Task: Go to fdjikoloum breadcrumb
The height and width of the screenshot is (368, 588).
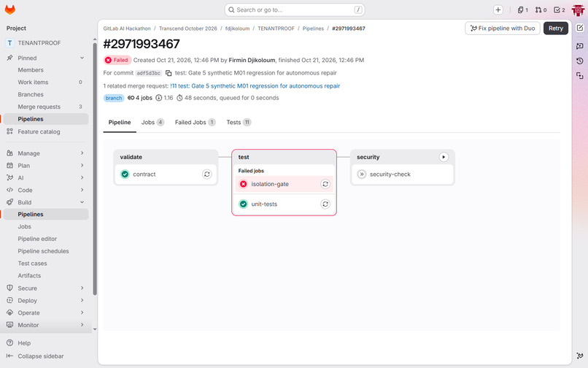Action: (x=237, y=28)
